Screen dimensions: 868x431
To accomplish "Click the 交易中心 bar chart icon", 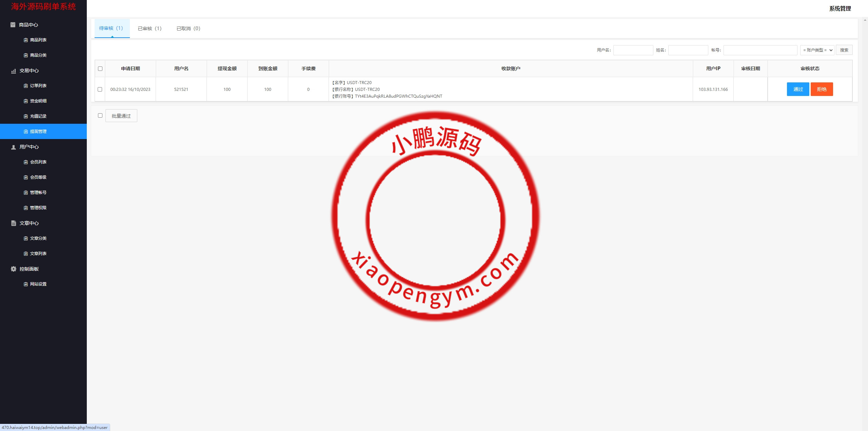I will pos(14,71).
